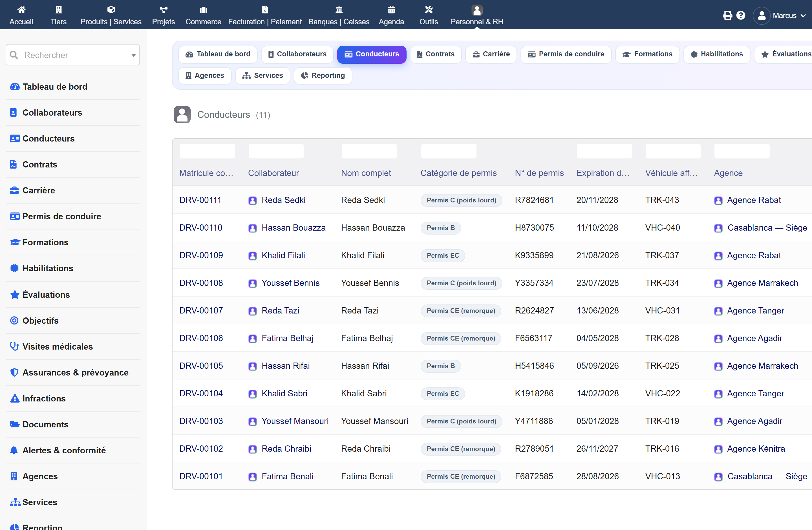Click the printer icon in top bar
The height and width of the screenshot is (530, 812).
(x=727, y=15)
